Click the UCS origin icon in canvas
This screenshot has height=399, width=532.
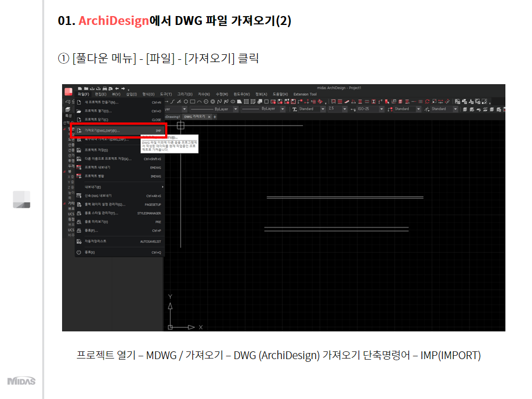[170, 327]
